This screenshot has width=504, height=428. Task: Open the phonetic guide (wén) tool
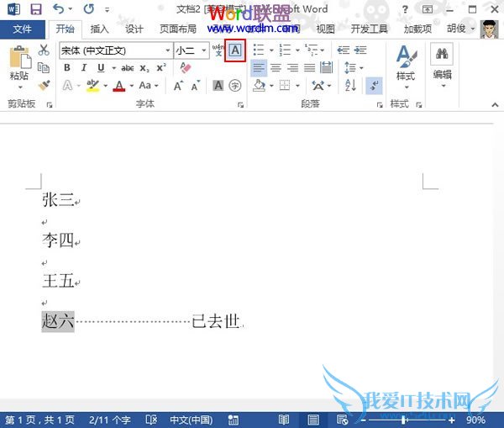click(218, 50)
